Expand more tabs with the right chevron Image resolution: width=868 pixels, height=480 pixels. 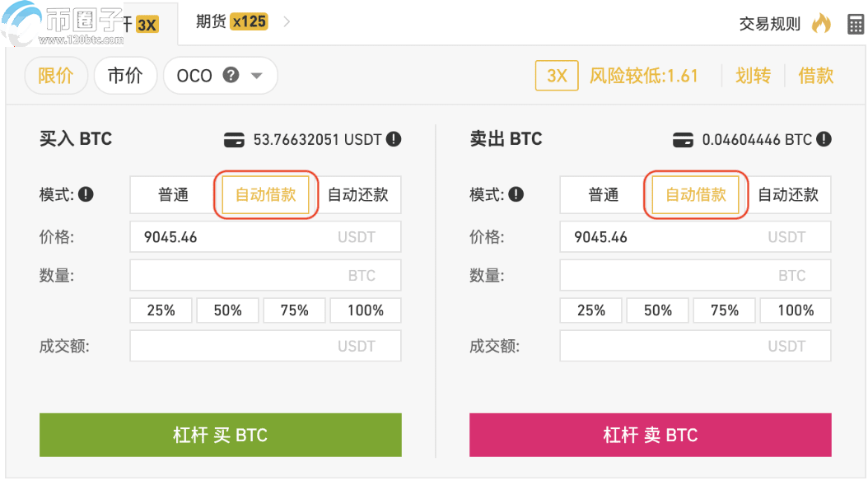coord(287,21)
